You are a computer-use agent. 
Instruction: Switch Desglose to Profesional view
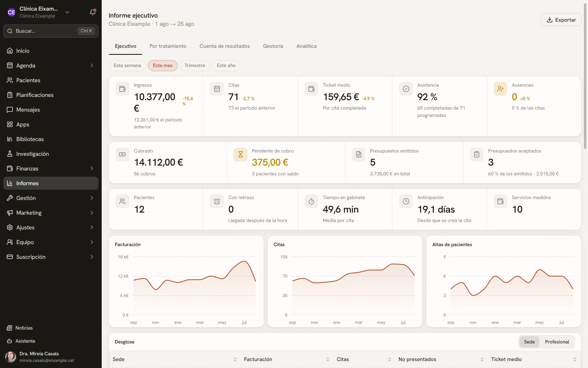coord(557,342)
